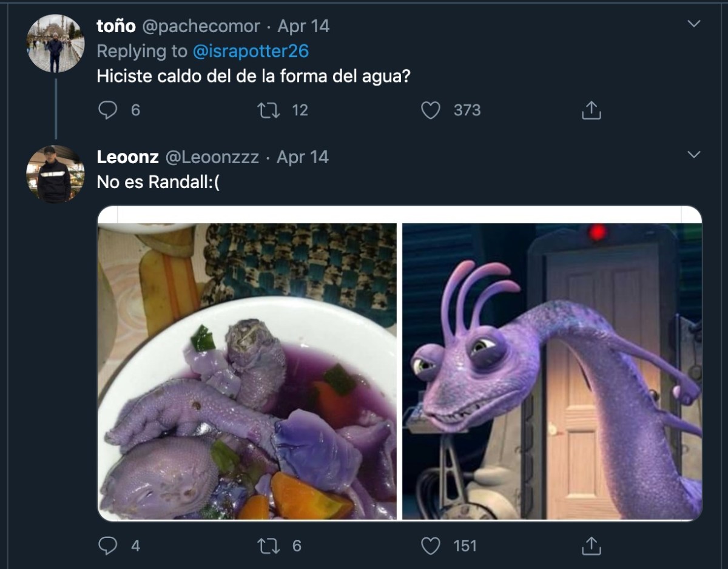The image size is (728, 569).
Task: Visit the Leoonz profile via display name
Action: [x=127, y=157]
